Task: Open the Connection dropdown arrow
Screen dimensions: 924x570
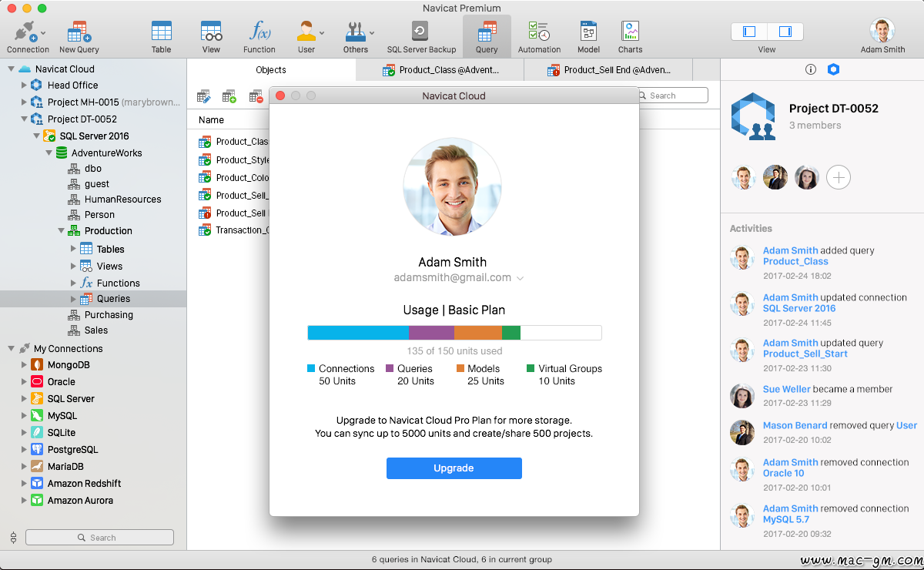Action: click(42, 33)
